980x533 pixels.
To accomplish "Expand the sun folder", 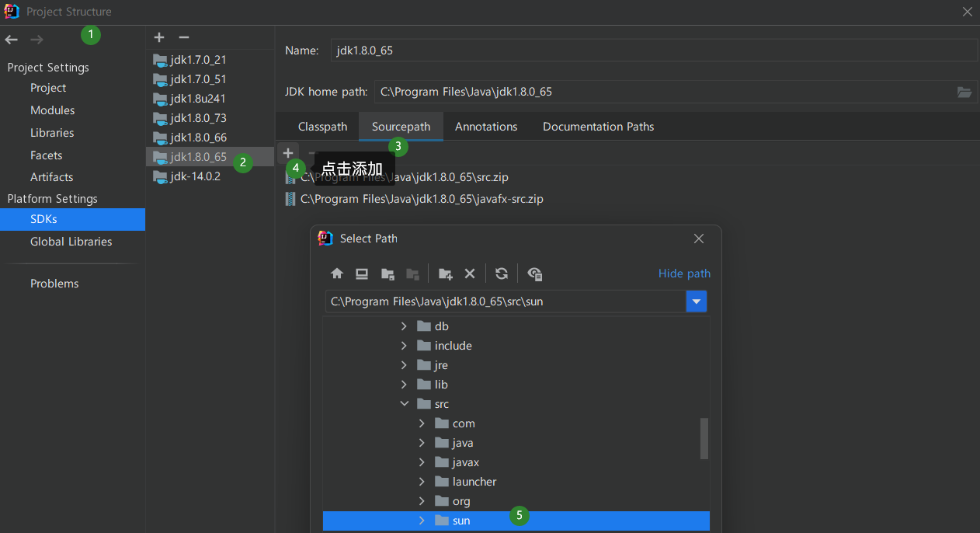I will tap(422, 521).
